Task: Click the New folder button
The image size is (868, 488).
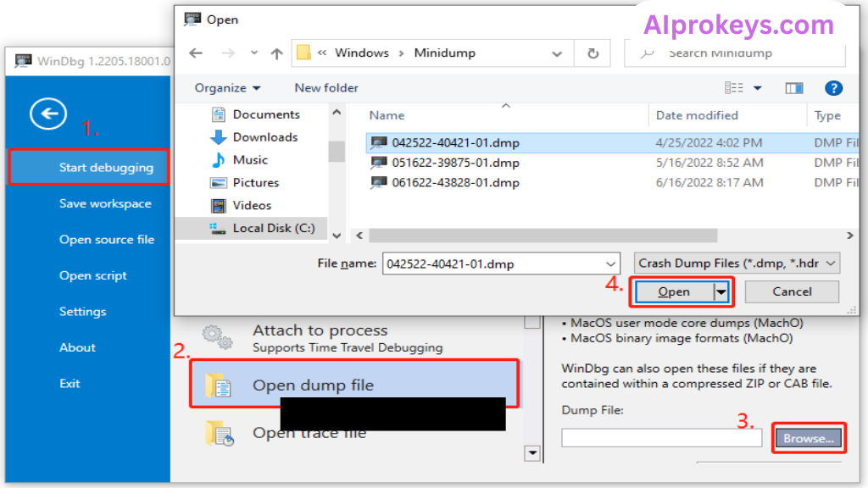Action: click(x=326, y=88)
